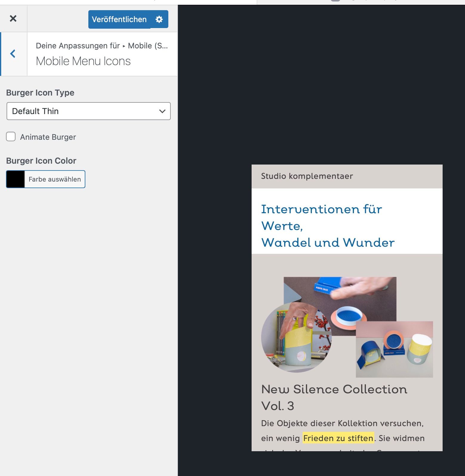This screenshot has height=476, width=465.
Task: Open "New Silence Collection Vol. 3" heading
Action: point(334,397)
